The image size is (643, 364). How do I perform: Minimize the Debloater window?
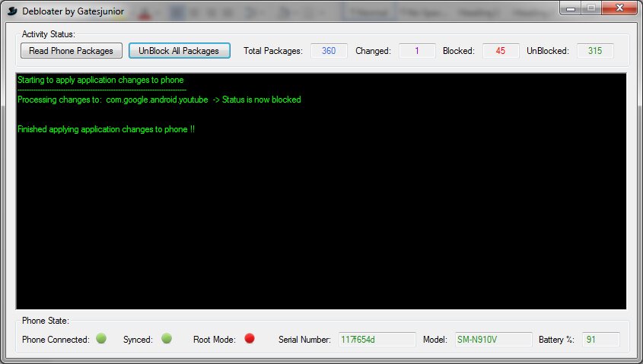click(x=571, y=8)
